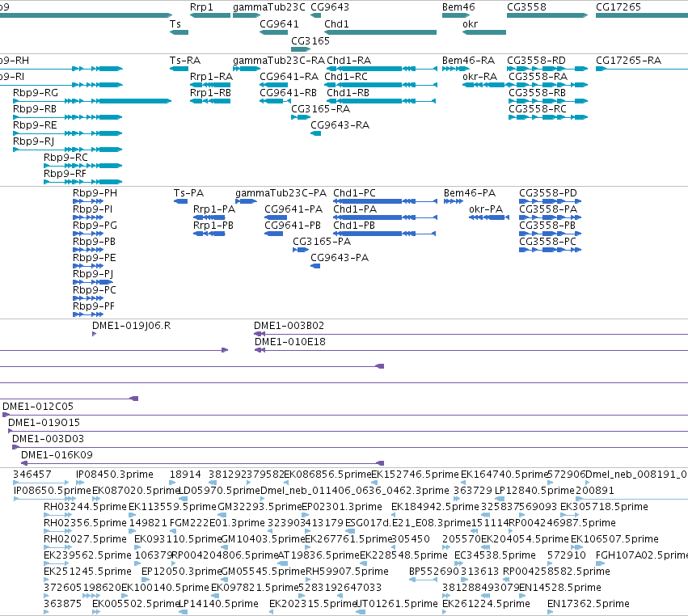Image resolution: width=688 pixels, height=616 pixels.
Task: Select transcript Rbp9-RF
Action: (83, 182)
